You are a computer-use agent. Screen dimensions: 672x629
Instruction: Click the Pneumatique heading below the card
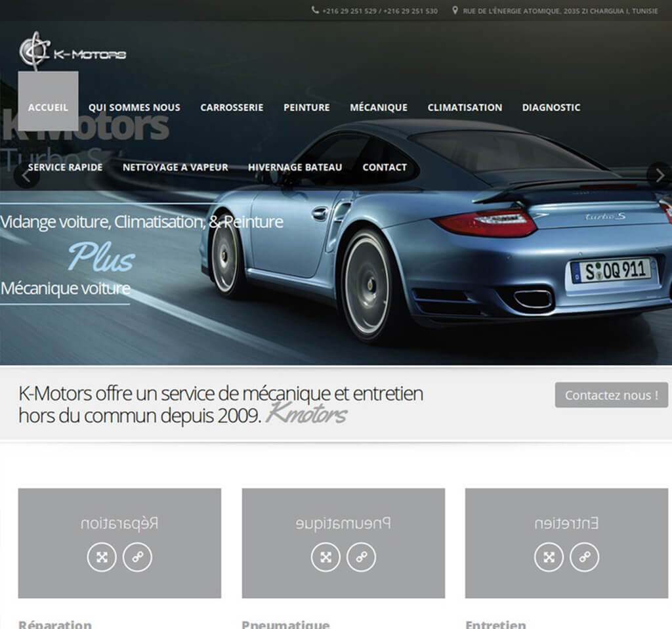(286, 624)
